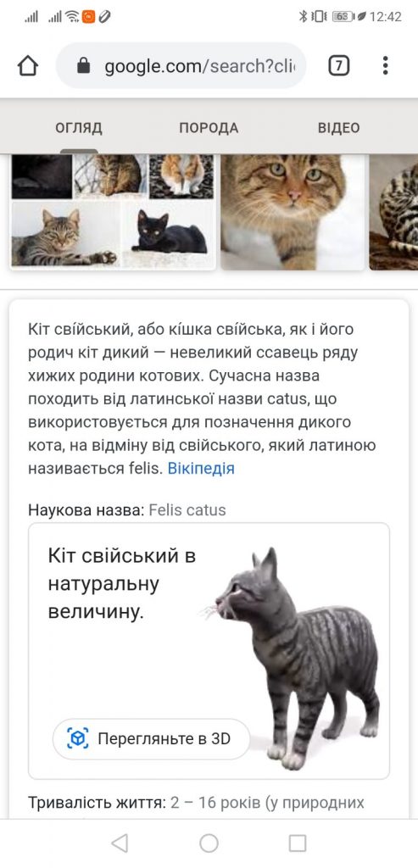Open the large tabby cat face photo

click(x=293, y=211)
